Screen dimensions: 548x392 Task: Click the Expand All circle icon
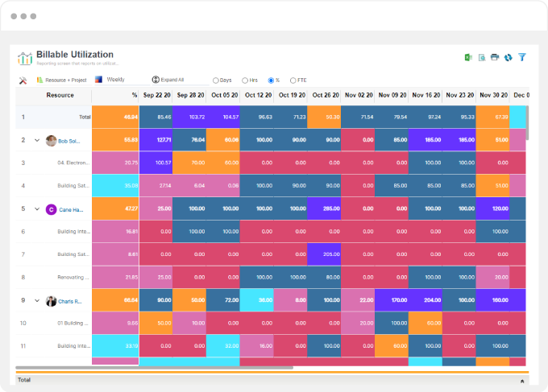coord(156,80)
